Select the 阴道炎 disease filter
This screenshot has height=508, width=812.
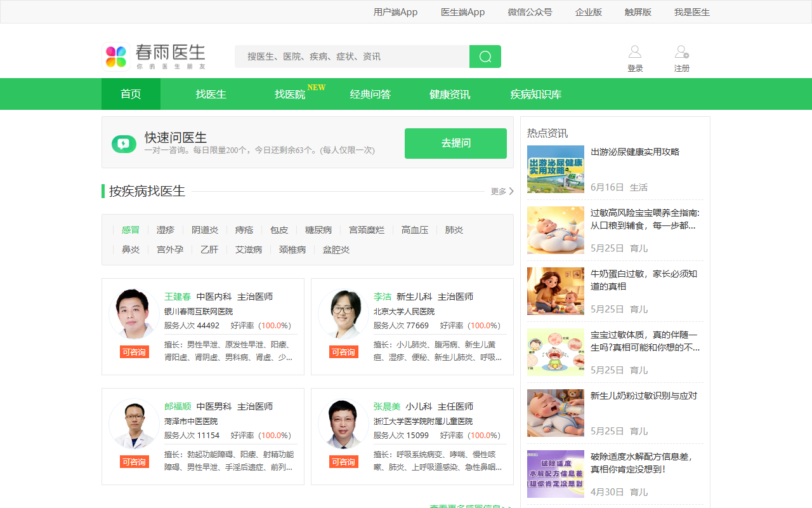click(x=205, y=230)
